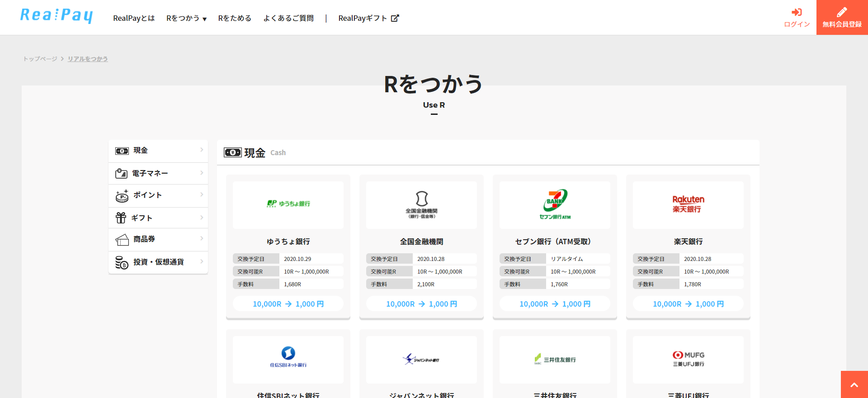This screenshot has width=868, height=398.
Task: Select ポイント in the category sidebar
Action: click(158, 195)
